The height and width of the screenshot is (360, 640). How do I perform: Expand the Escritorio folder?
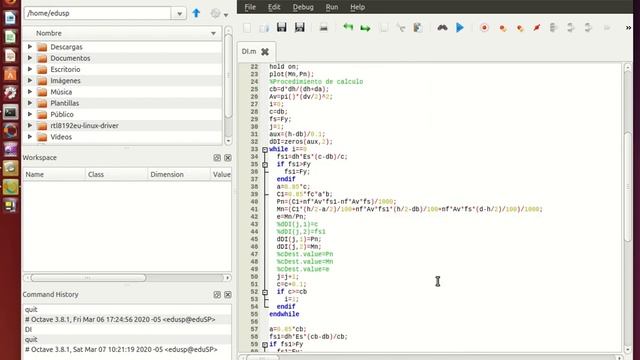[30, 69]
